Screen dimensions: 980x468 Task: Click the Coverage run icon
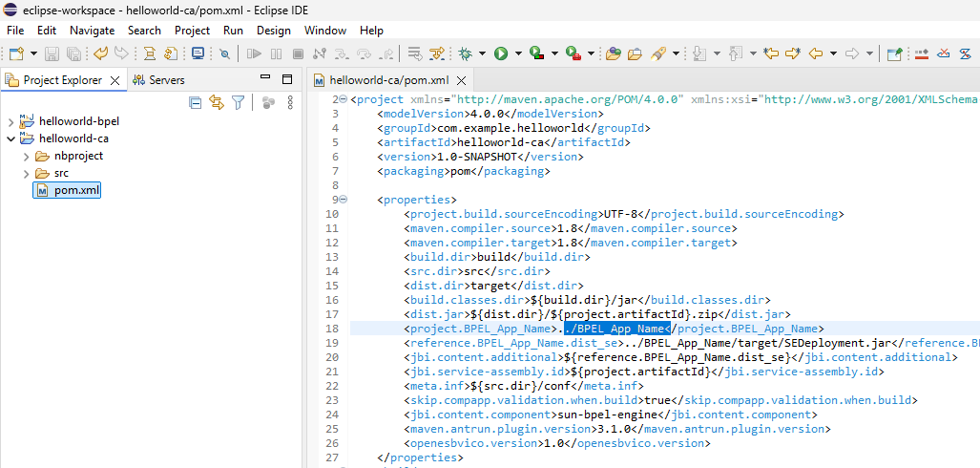point(537,53)
